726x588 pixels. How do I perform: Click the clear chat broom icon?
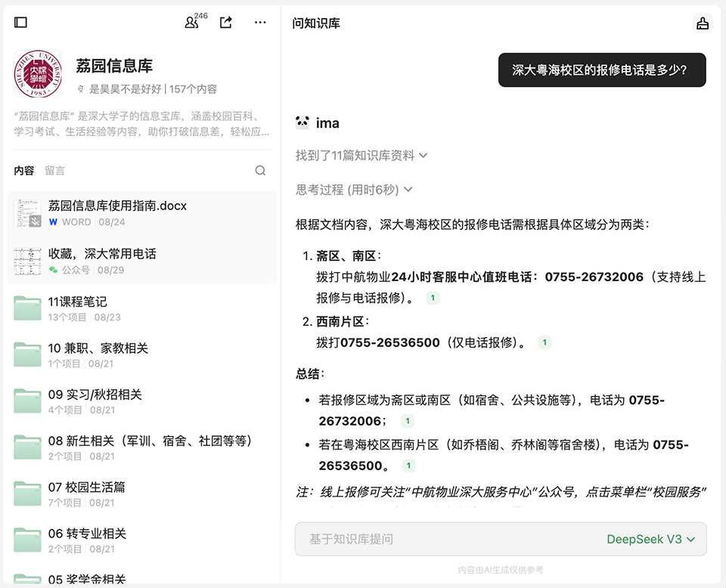(x=703, y=23)
